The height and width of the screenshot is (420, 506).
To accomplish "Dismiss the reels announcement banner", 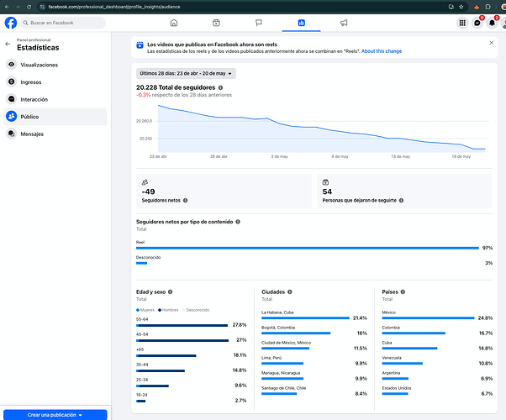I will coord(491,43).
